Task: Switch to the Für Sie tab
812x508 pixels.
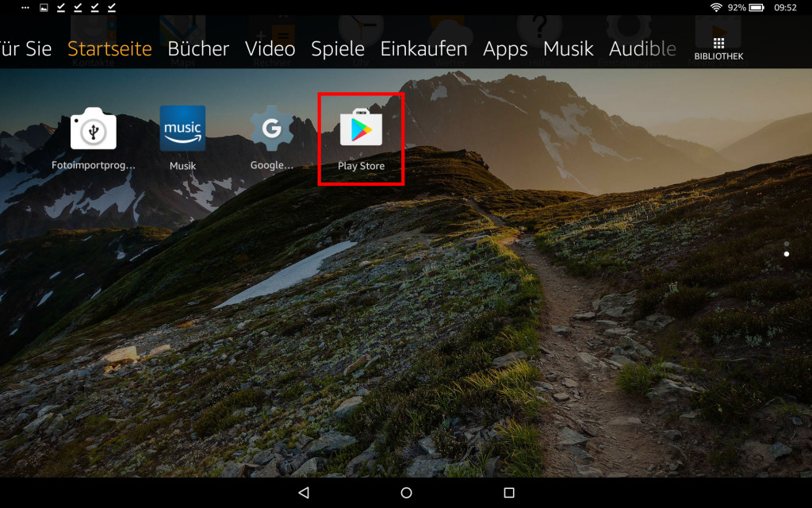Action: point(25,48)
